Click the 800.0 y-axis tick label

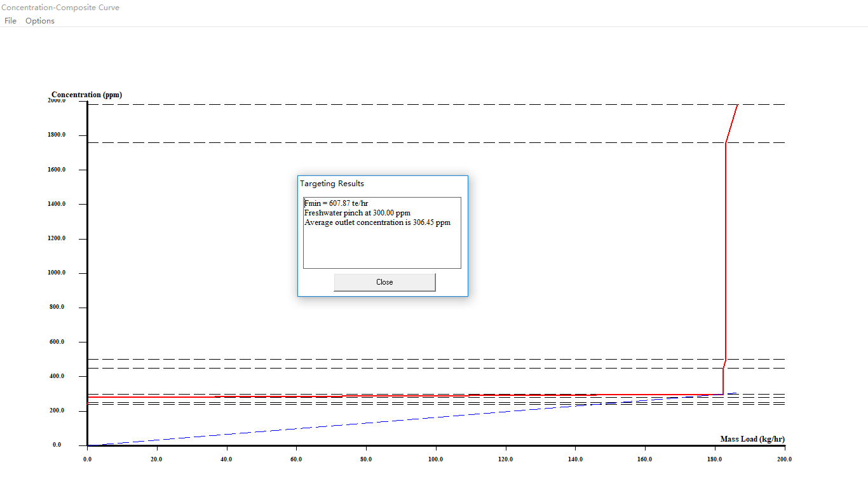pos(58,307)
